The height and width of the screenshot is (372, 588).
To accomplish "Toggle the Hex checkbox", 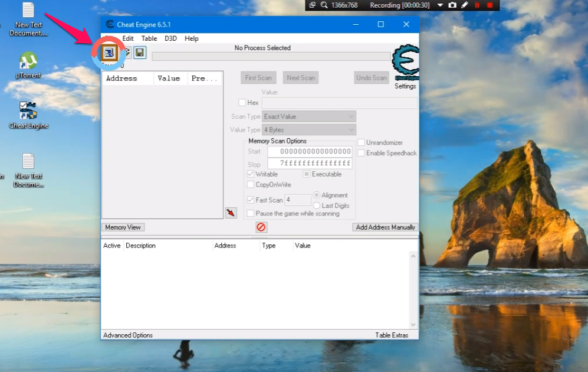I will [x=242, y=103].
